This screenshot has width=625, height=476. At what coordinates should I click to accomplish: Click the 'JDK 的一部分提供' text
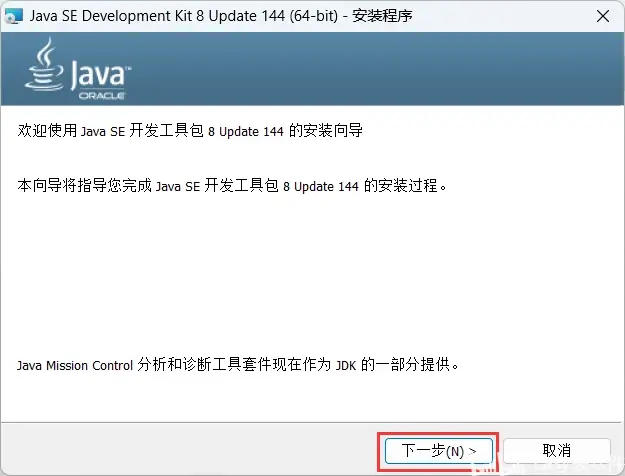click(397, 364)
